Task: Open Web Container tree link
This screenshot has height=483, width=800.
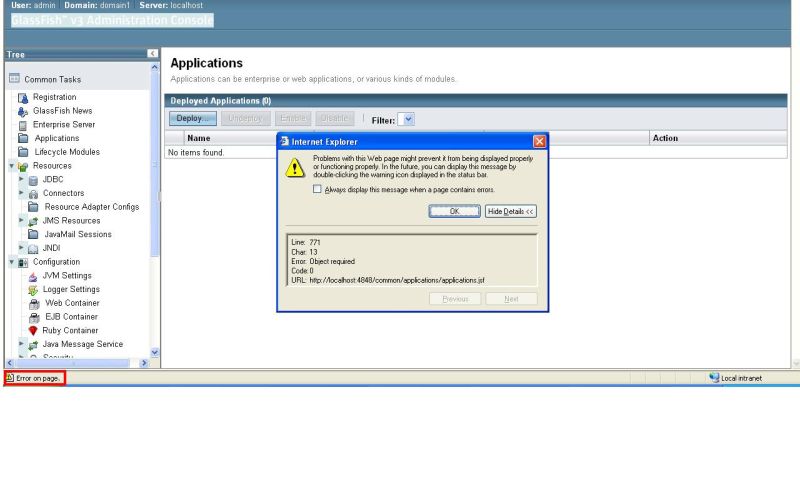Action: coord(72,303)
